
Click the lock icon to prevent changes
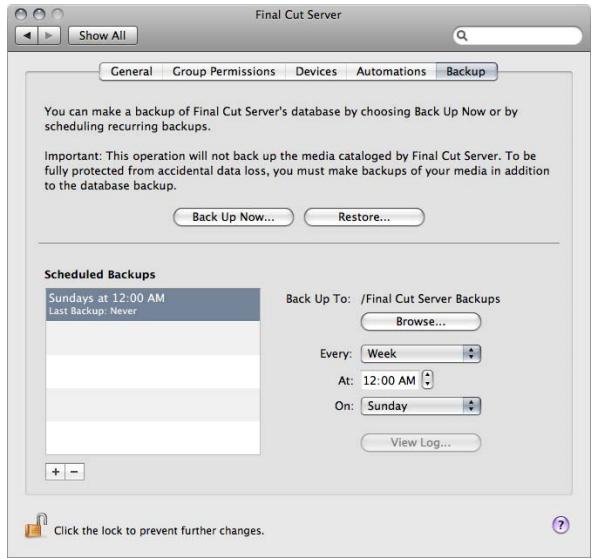tap(36, 526)
